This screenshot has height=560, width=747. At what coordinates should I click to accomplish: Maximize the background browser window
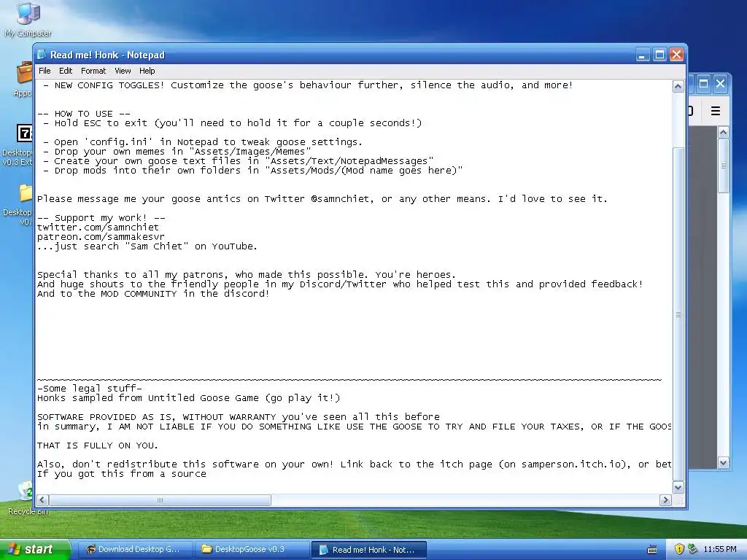pos(703,84)
